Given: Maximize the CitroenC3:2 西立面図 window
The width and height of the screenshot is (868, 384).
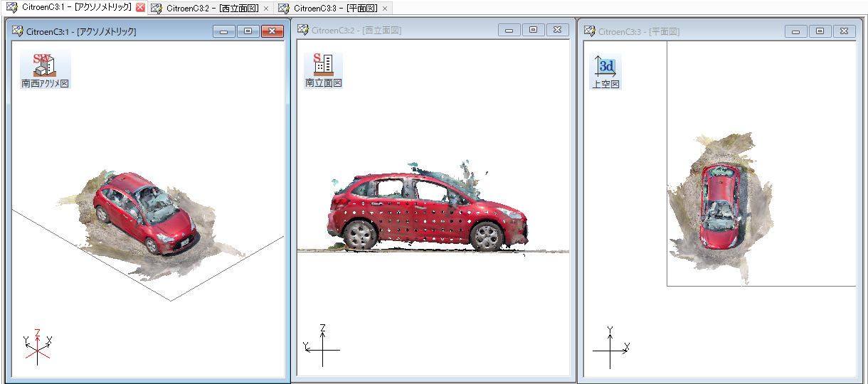Looking at the screenshot, I should coord(534,30).
